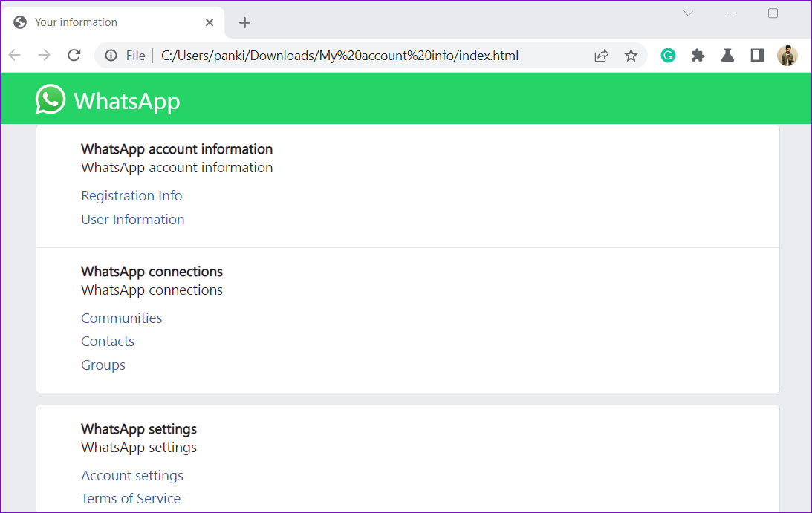Click the WhatsApp logo in header
Screen dimensions: 812x513
[51, 99]
